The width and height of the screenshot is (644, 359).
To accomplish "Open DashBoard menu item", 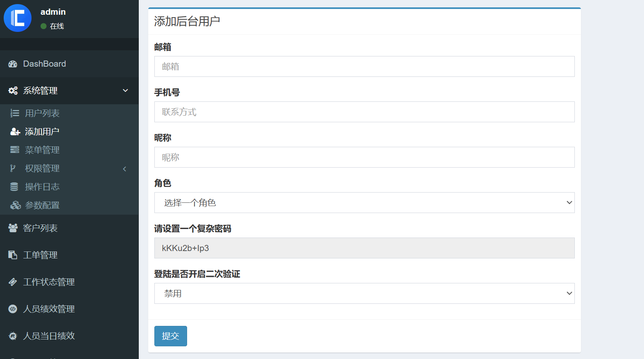I will pos(69,64).
